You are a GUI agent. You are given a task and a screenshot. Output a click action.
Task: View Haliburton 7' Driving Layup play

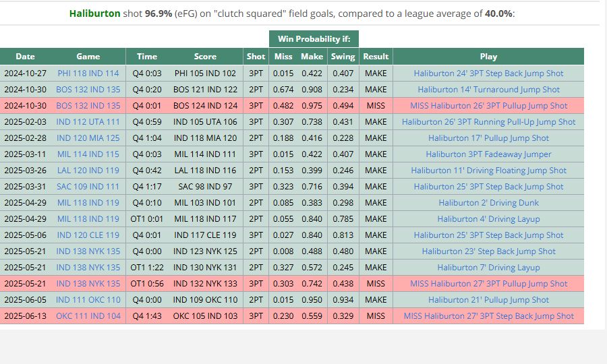pos(488,268)
